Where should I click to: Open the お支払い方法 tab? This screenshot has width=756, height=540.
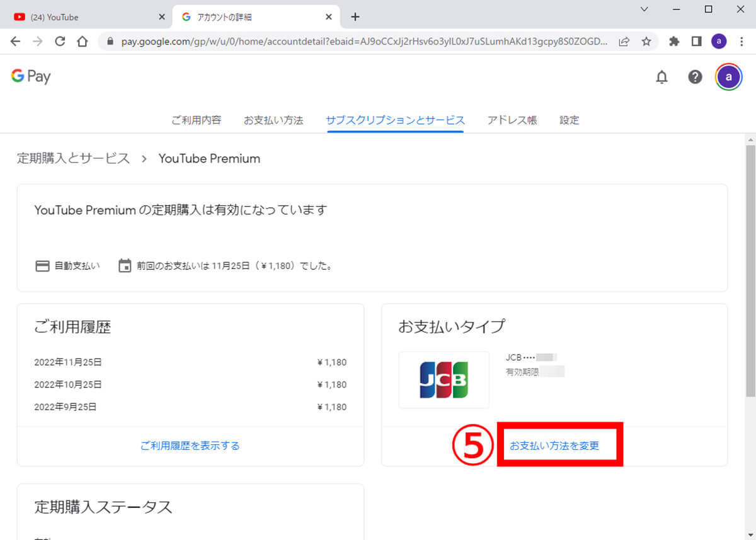click(273, 120)
